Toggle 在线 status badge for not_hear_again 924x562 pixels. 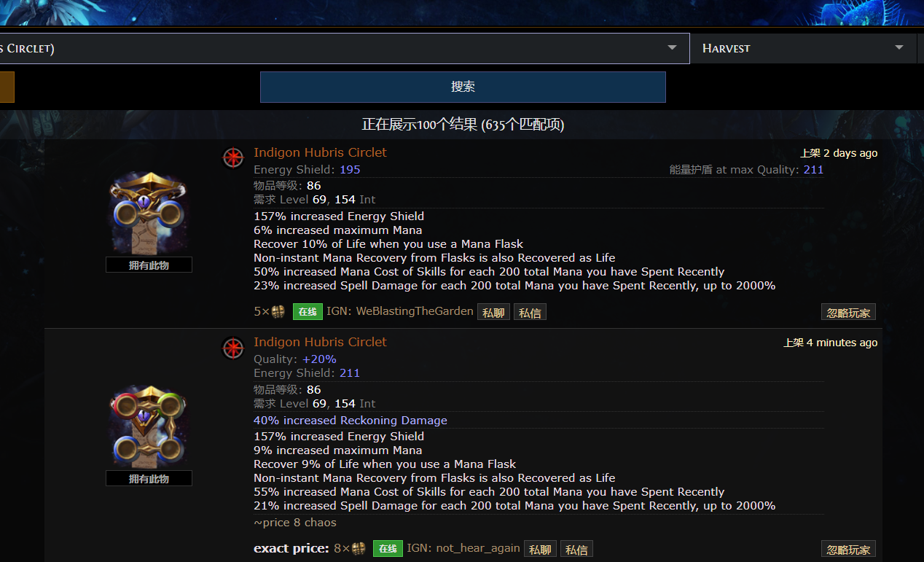click(x=388, y=548)
